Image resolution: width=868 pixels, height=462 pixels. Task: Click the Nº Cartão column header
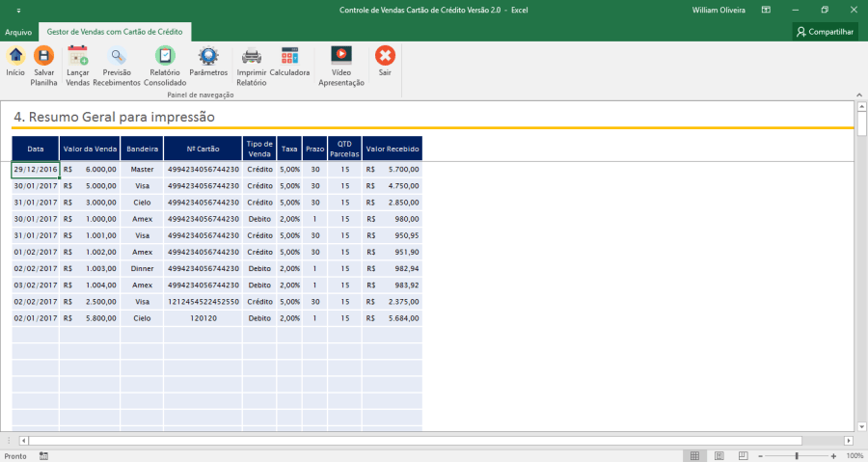point(203,149)
